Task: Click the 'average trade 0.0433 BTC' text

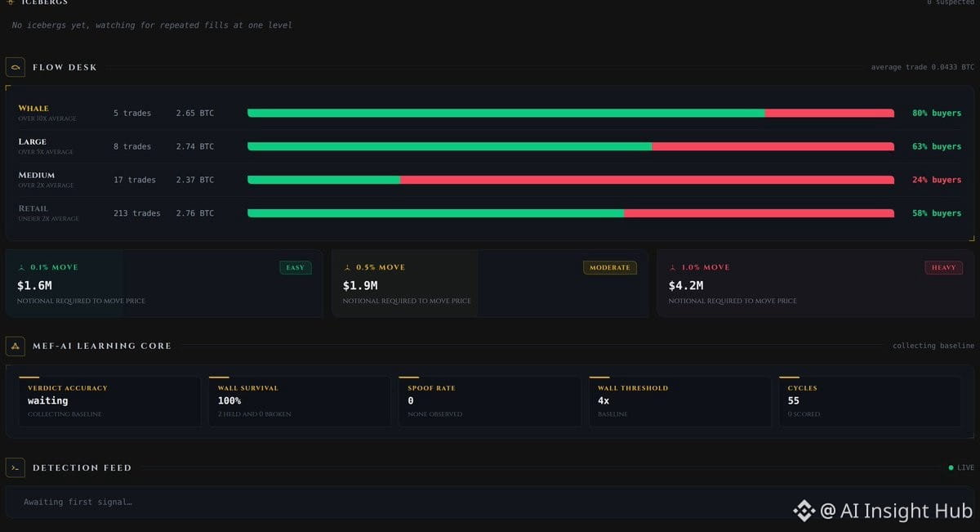Action: click(923, 67)
